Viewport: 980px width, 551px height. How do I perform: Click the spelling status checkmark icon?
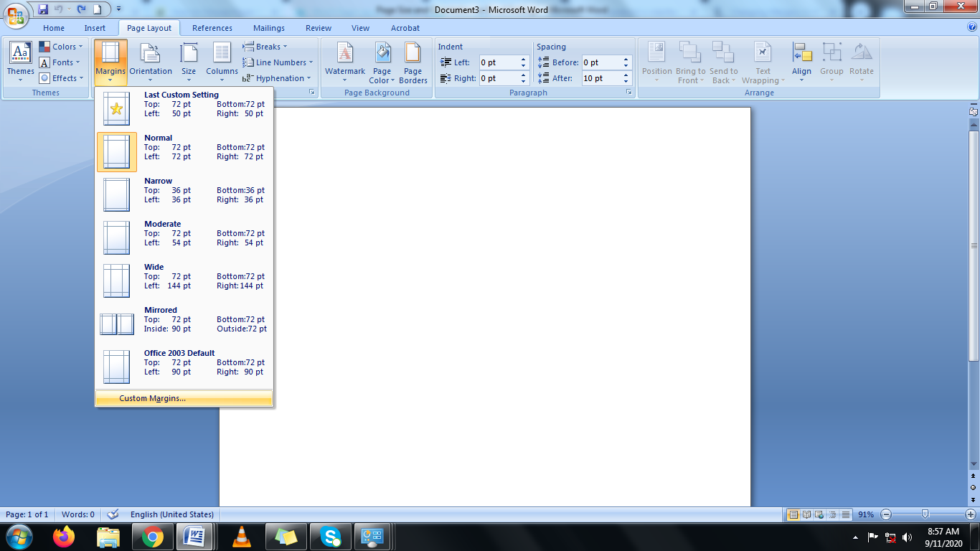point(113,514)
